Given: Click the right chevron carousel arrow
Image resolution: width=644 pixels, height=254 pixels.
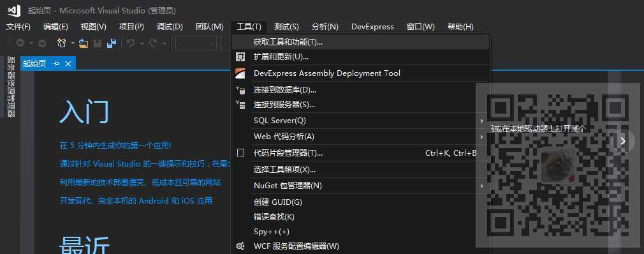Looking at the screenshot, I should coord(623,141).
